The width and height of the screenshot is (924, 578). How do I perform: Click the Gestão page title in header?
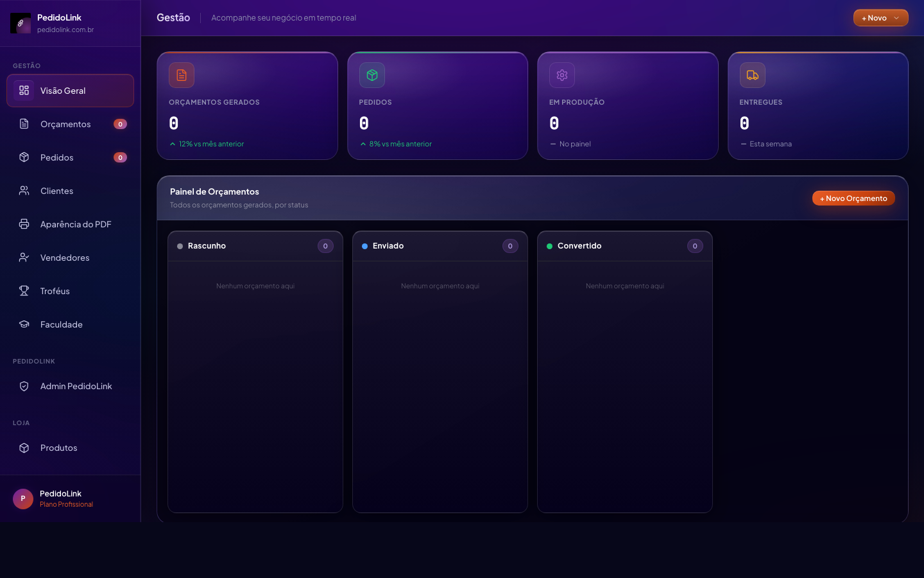[173, 17]
